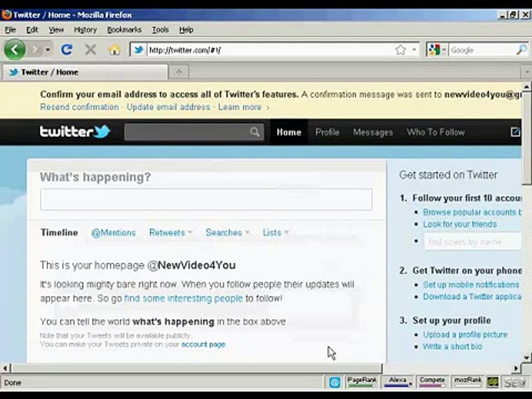
Task: Open the back/forward history dropdown arrow
Action: (48, 50)
